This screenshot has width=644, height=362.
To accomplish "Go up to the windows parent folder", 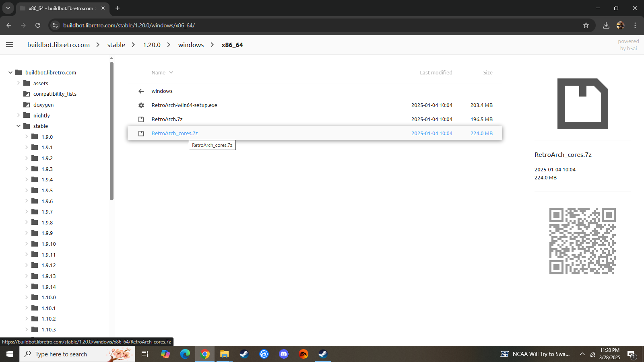I will pyautogui.click(x=162, y=91).
